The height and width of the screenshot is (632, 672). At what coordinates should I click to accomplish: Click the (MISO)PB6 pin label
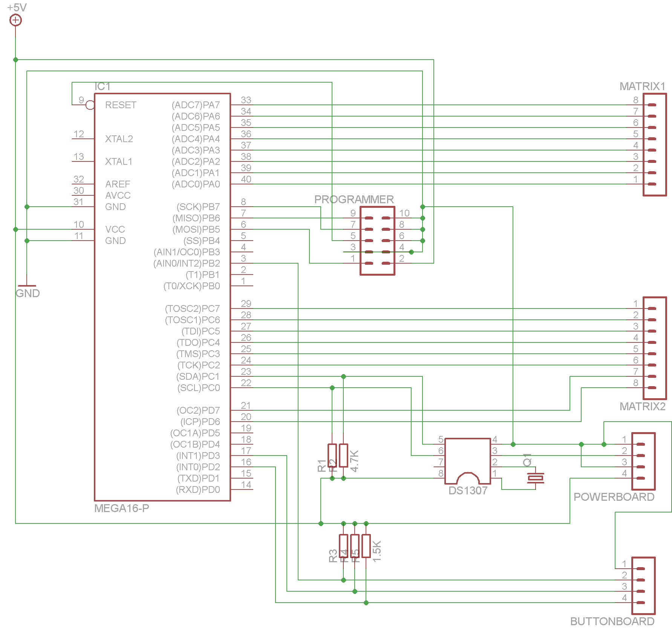coord(196,218)
